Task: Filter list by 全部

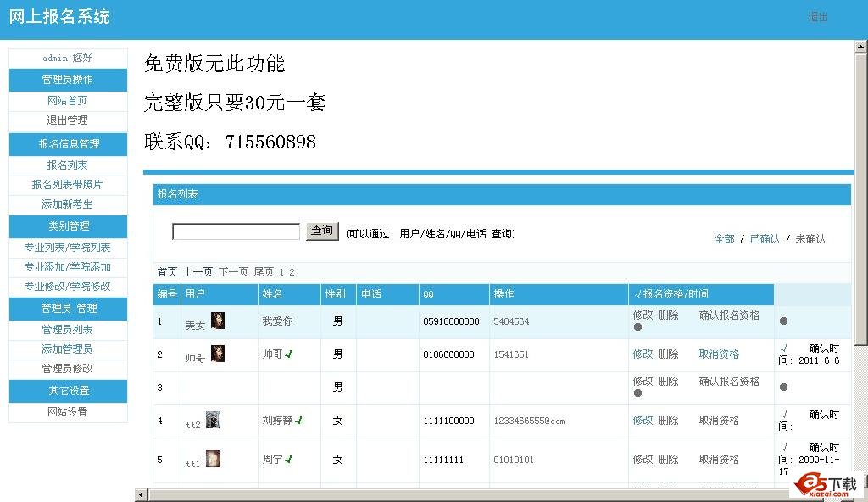Action: pyautogui.click(x=724, y=239)
